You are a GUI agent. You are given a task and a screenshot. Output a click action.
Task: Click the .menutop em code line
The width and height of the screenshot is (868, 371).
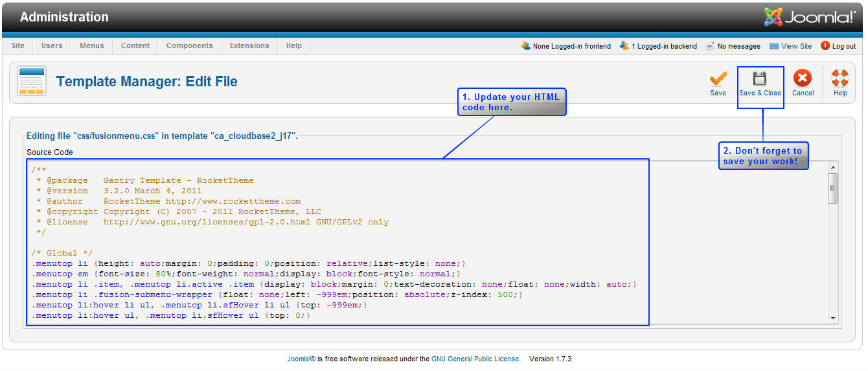(246, 274)
